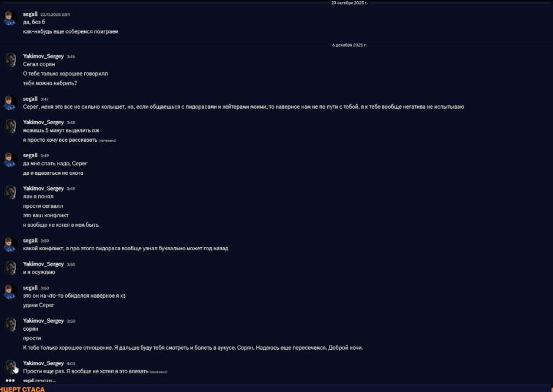Click segall's avatar next to the 23.10.2025 message
Image resolution: width=553 pixels, height=392 pixels.
pyautogui.click(x=10, y=18)
